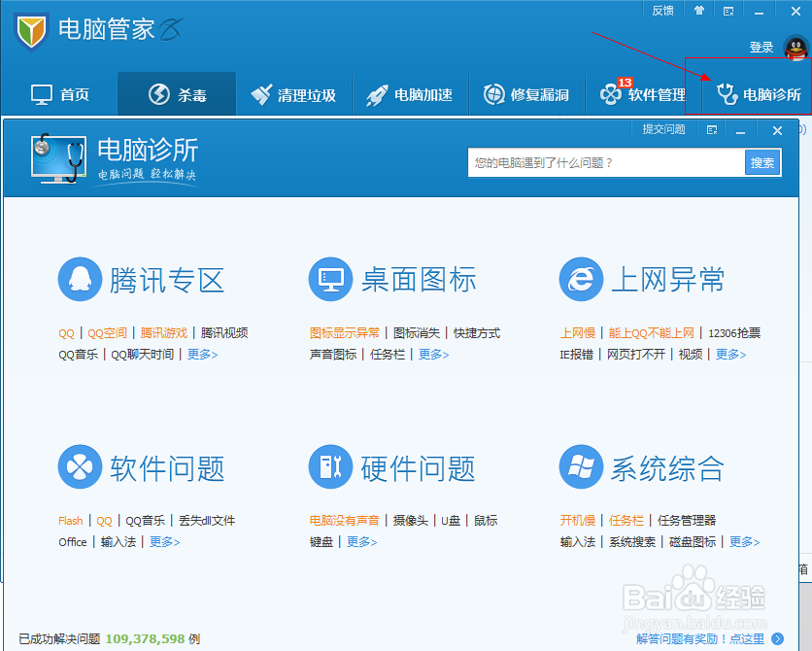Open the 桌面图标 heading
This screenshot has width=812, height=651.
coord(419,280)
